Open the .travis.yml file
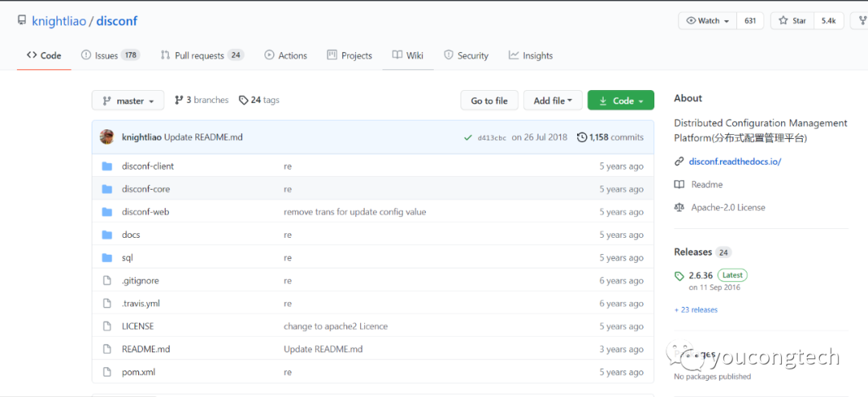868x397 pixels. tap(141, 304)
